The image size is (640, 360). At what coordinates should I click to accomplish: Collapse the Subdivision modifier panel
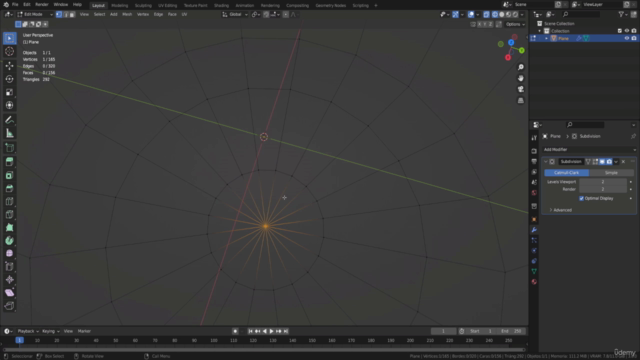(546, 162)
